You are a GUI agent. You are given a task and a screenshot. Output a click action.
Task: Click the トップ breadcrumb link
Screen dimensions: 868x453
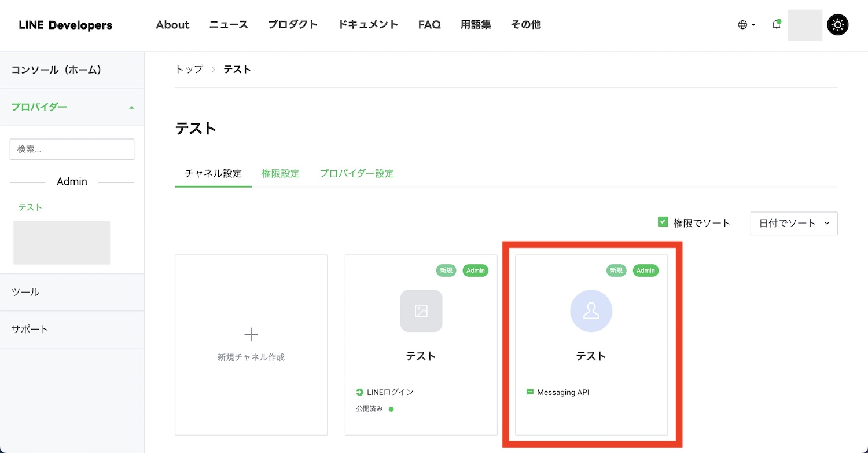189,69
